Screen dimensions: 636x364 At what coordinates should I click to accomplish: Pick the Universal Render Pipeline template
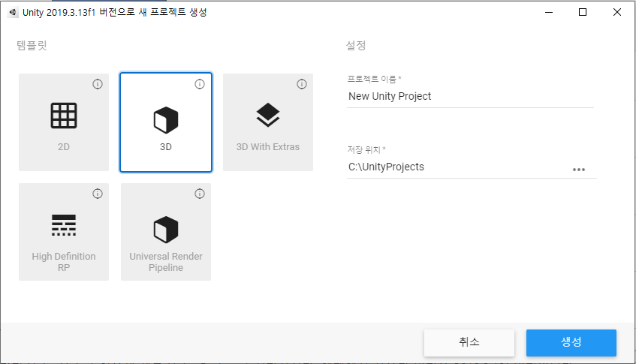165,231
